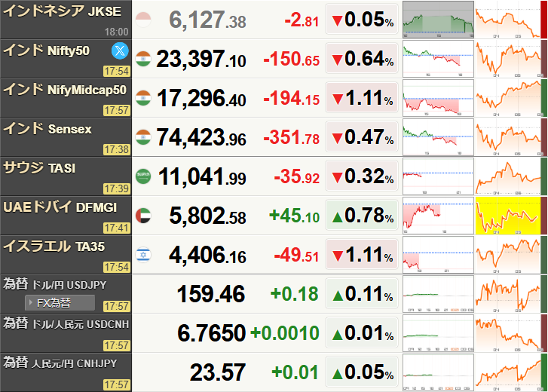Open the イスラエル TA35 index link

pyautogui.click(x=54, y=247)
